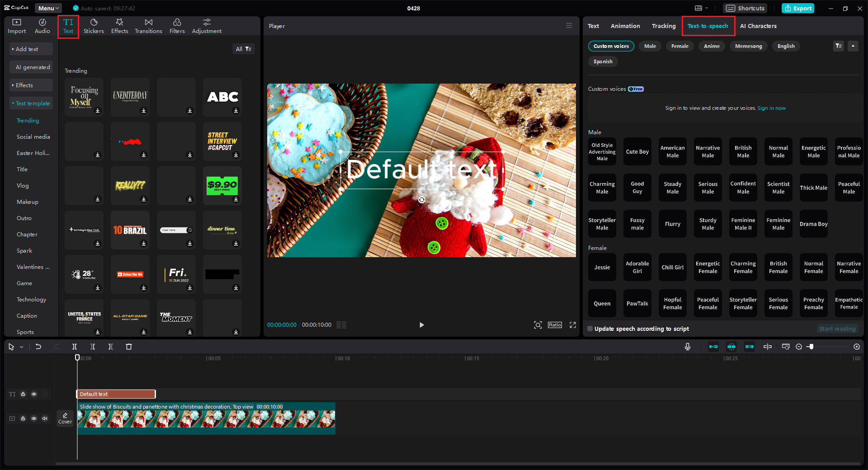
Task: Switch to the Text tab in right panel
Action: click(593, 26)
